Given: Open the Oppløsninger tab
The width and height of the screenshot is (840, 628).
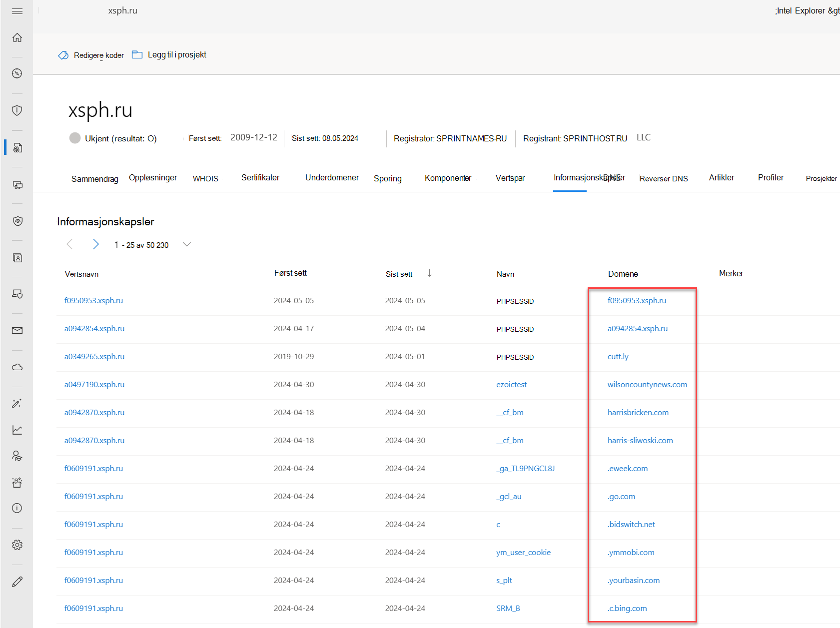Looking at the screenshot, I should 153,178.
